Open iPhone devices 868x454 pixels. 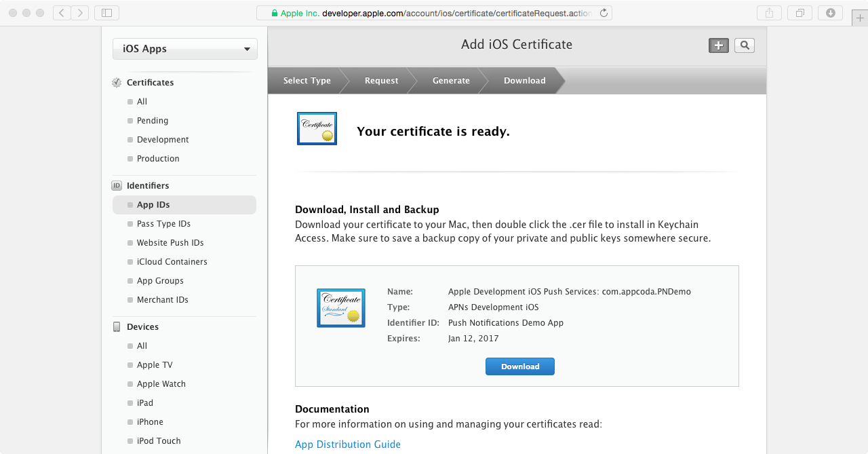[150, 422]
